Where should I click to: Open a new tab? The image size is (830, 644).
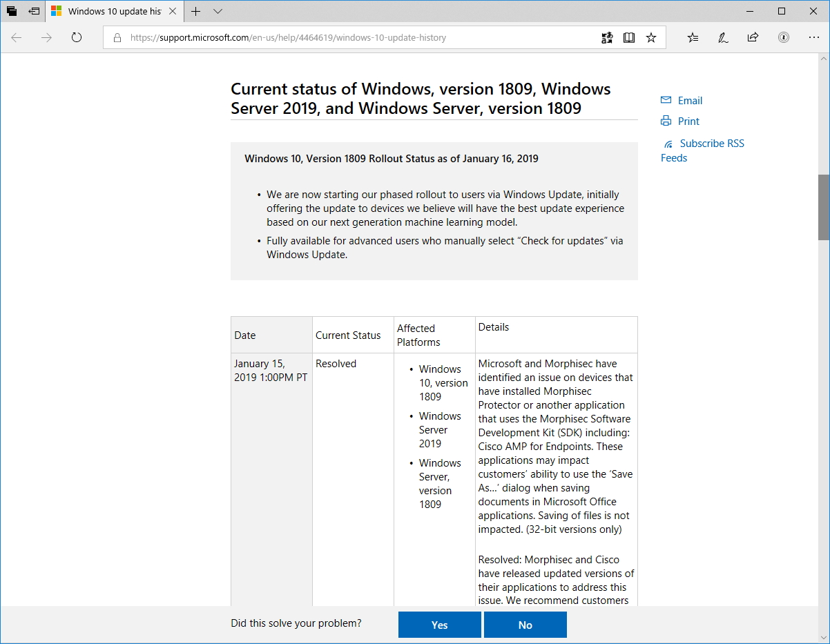coord(196,11)
